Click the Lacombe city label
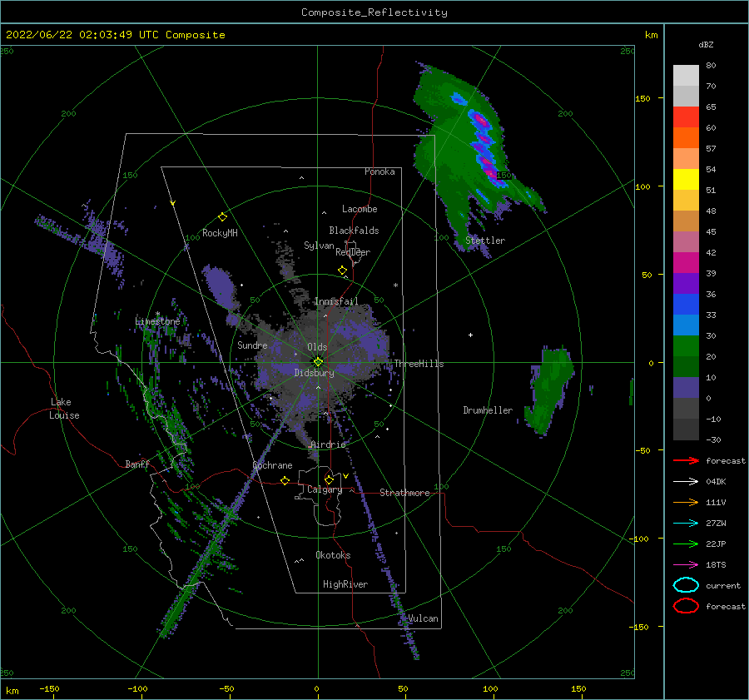749x700 pixels. tap(360, 209)
